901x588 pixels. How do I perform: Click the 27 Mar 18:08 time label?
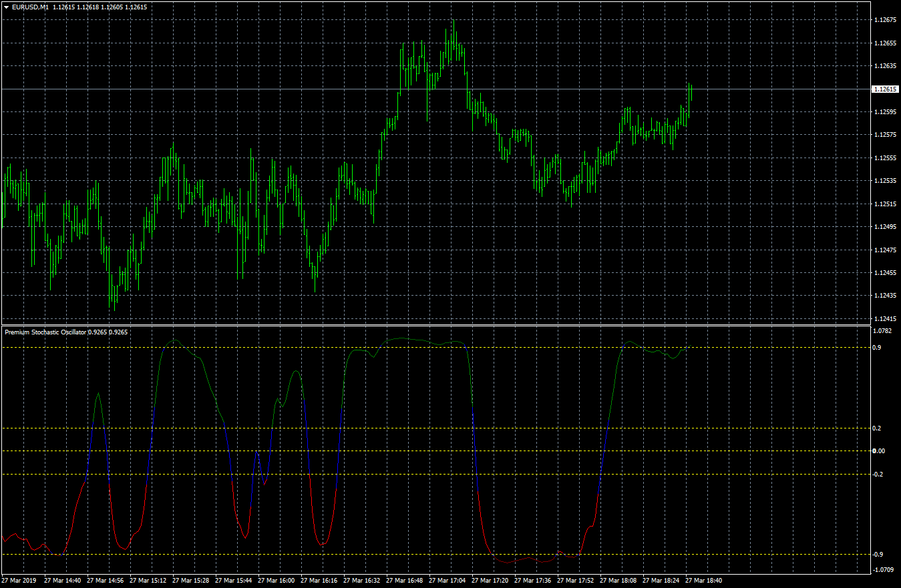coord(618,581)
